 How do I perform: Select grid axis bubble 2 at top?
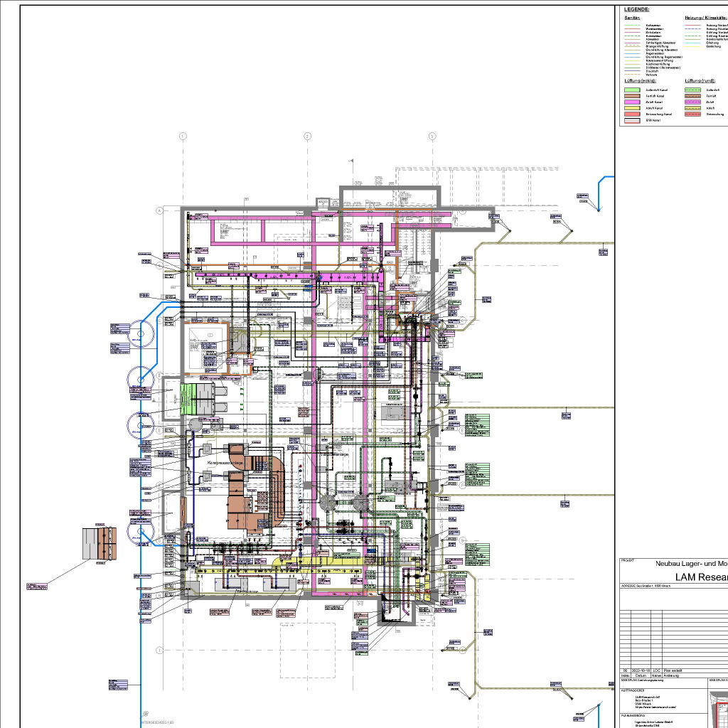[x=307, y=136]
